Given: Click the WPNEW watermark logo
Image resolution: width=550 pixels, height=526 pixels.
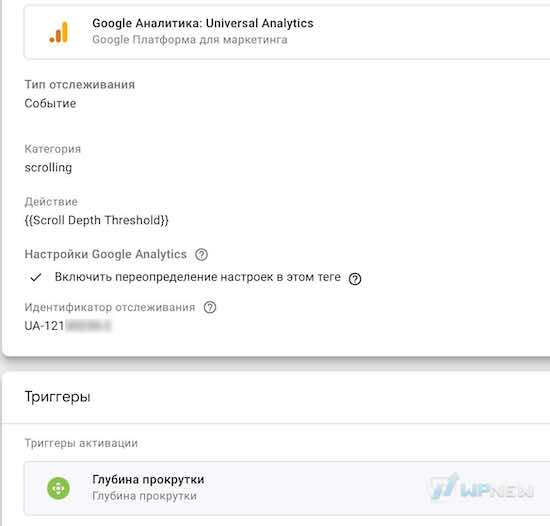Looking at the screenshot, I should click(x=481, y=487).
